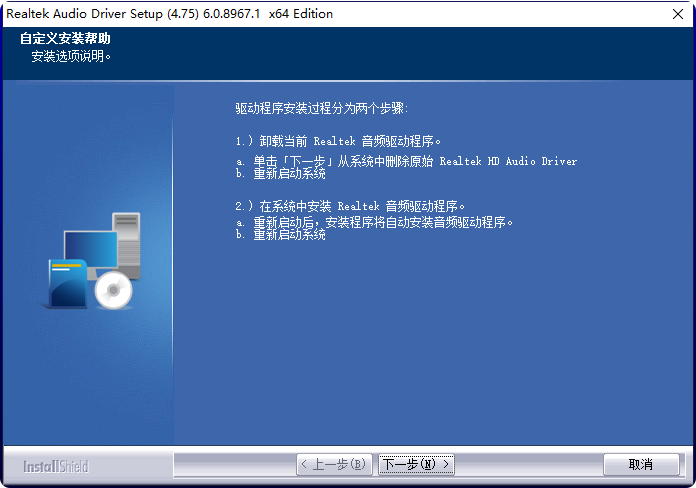
Task: Click the blue software box icon
Action: (x=67, y=283)
